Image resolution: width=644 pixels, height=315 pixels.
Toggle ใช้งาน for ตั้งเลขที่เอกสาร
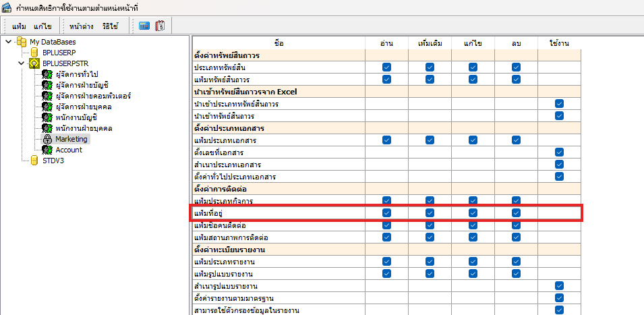point(559,152)
